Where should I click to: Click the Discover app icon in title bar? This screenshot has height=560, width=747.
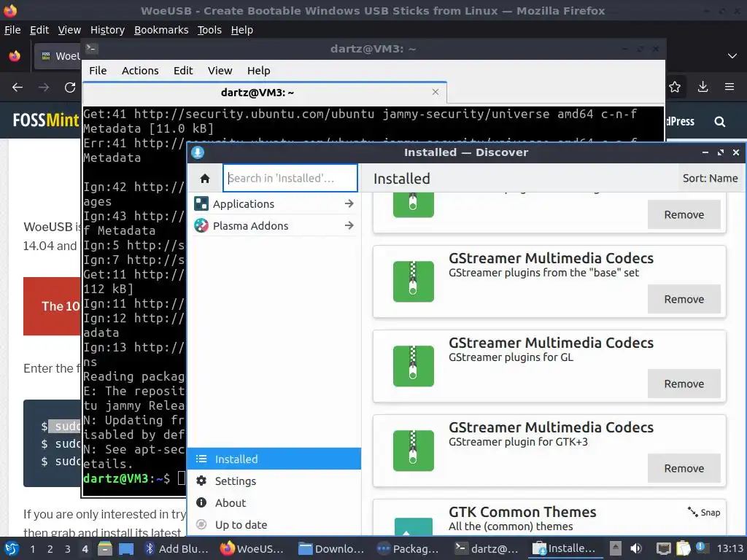pyautogui.click(x=198, y=152)
